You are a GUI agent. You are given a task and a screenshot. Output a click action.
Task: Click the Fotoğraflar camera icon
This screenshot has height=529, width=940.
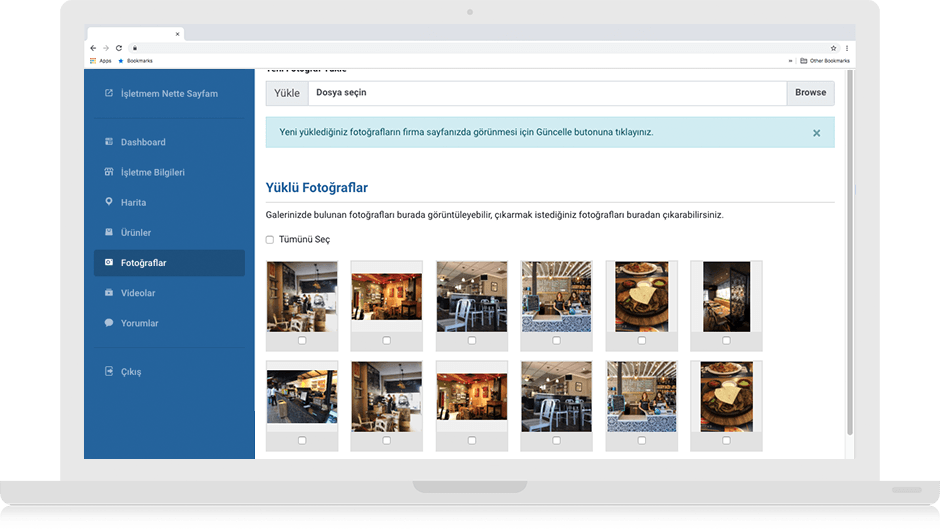(x=109, y=262)
